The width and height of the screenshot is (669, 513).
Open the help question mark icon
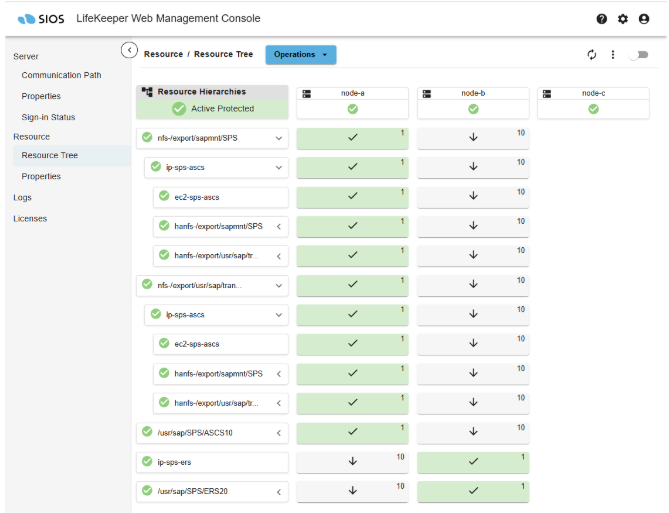pos(602,19)
